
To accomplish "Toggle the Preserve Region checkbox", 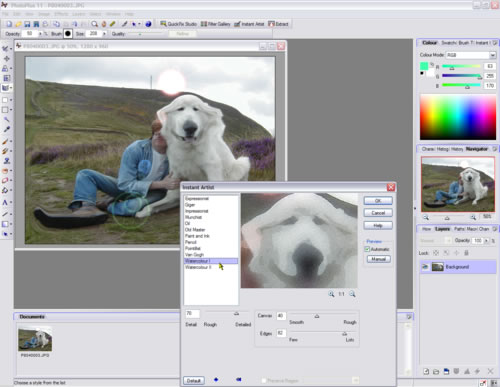I will (x=264, y=380).
